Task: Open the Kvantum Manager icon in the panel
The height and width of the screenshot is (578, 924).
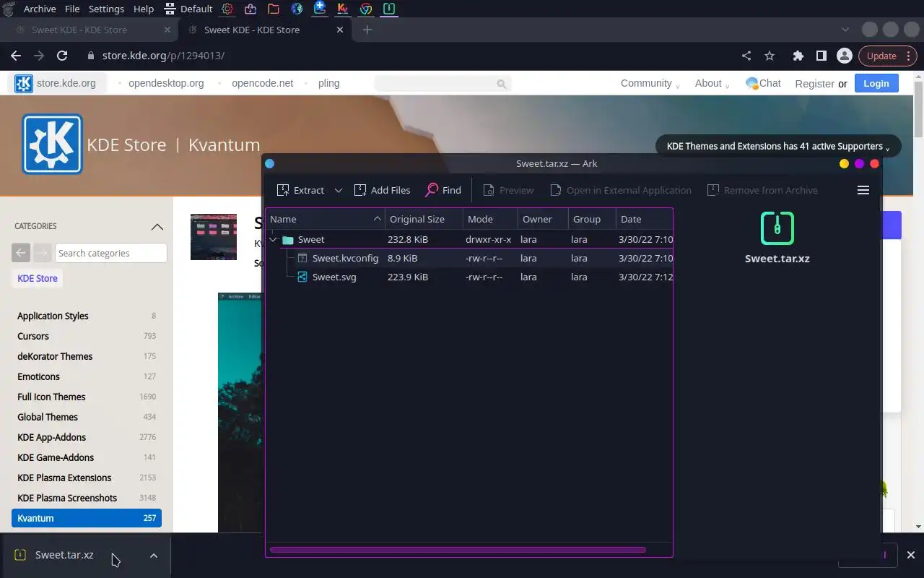Action: (x=343, y=9)
